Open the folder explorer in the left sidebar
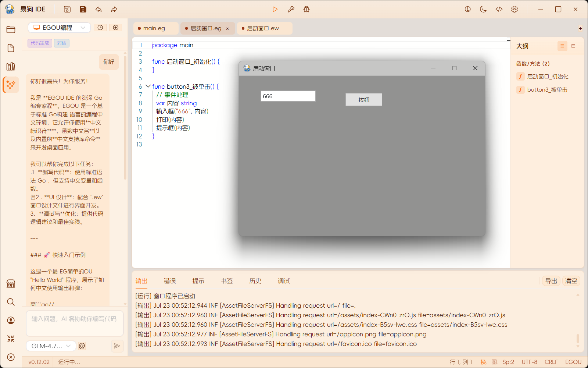Screen dimensions: 588x368 [11, 30]
